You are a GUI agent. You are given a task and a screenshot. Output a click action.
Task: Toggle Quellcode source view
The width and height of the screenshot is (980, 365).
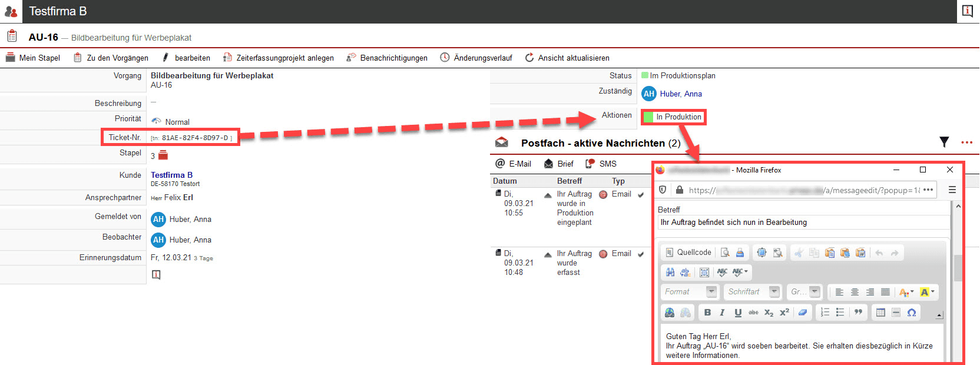click(688, 253)
